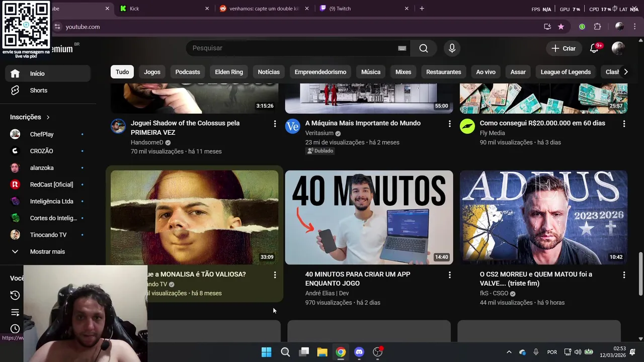Screen dimensions: 644x362
Task: Switch to the Twitch browser tab
Action: 364,9
